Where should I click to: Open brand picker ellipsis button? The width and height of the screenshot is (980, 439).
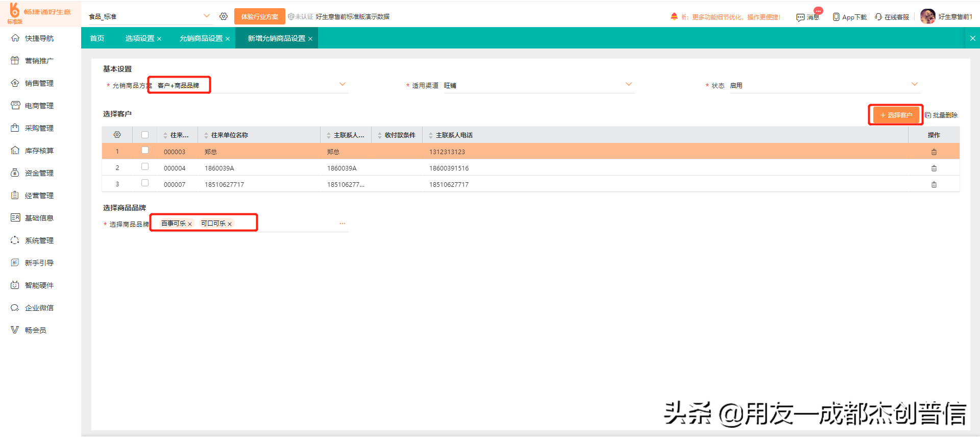342,224
